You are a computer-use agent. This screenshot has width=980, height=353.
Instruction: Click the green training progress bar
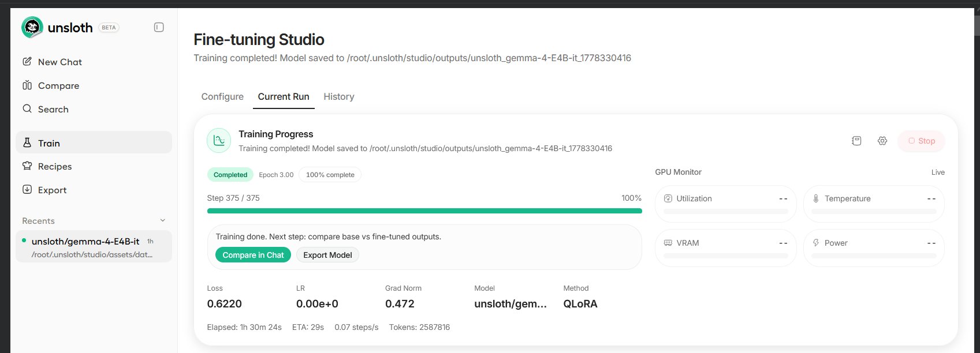[x=424, y=211]
